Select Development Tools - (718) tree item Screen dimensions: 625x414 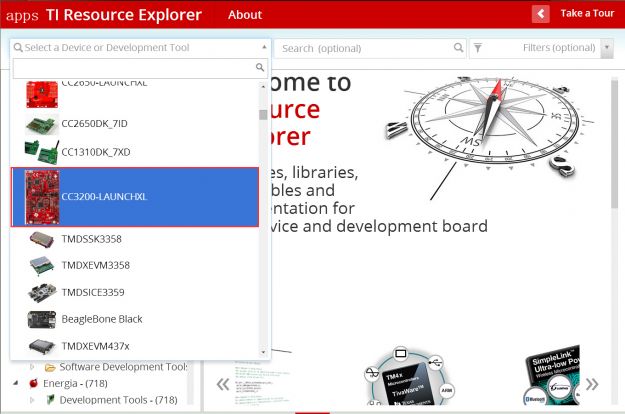pyautogui.click(x=118, y=400)
